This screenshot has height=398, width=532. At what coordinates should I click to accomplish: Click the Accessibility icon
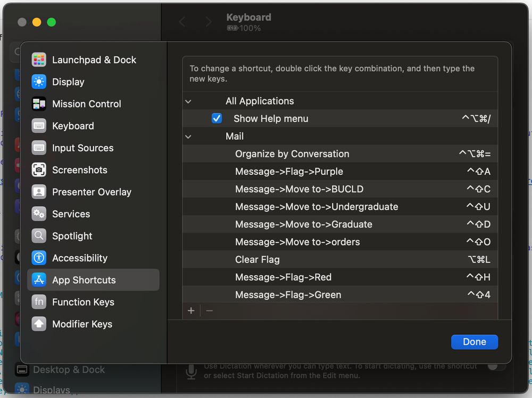tap(39, 258)
